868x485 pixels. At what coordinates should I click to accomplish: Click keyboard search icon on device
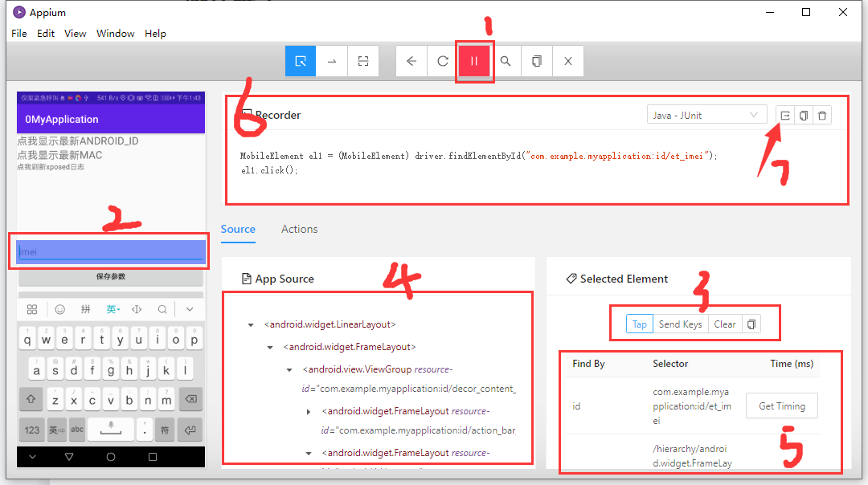(x=162, y=309)
